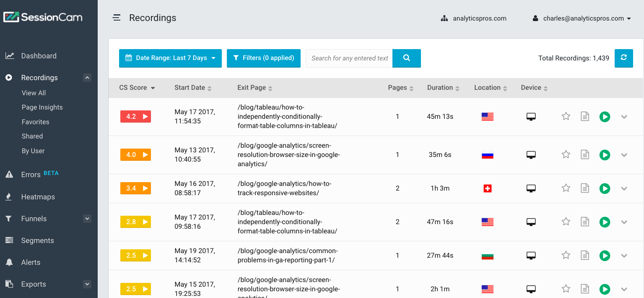Open Page Insights under Recordings
Image resolution: width=644 pixels, height=298 pixels.
[42, 107]
